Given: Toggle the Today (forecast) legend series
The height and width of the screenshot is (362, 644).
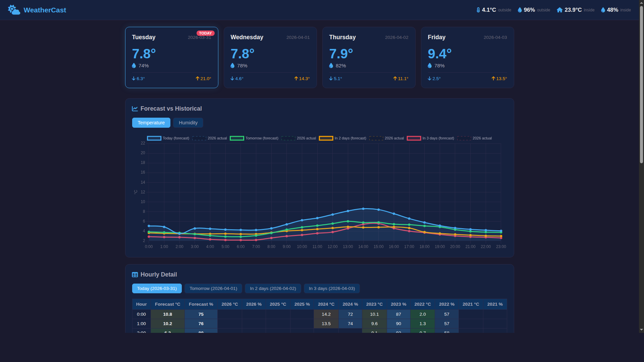Looking at the screenshot, I should (x=176, y=138).
